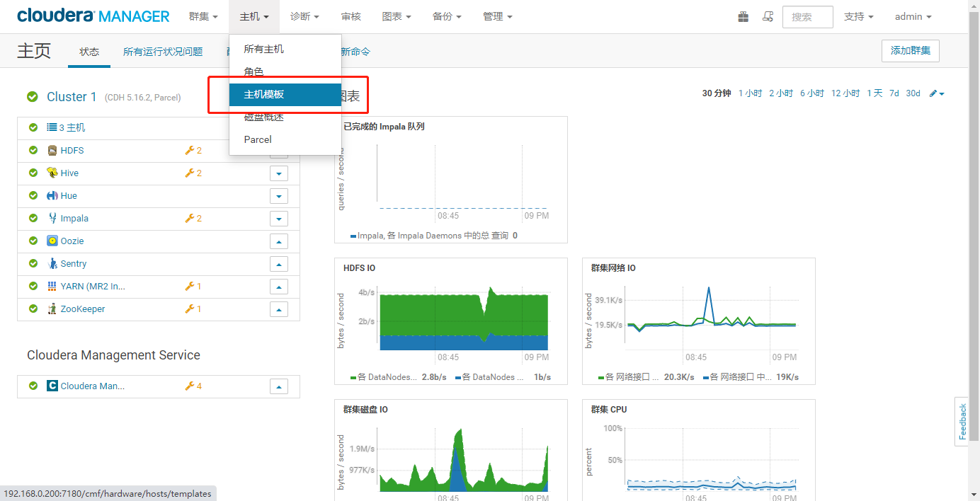
Task: Click the ZooKeeper service icon
Action: click(x=52, y=309)
